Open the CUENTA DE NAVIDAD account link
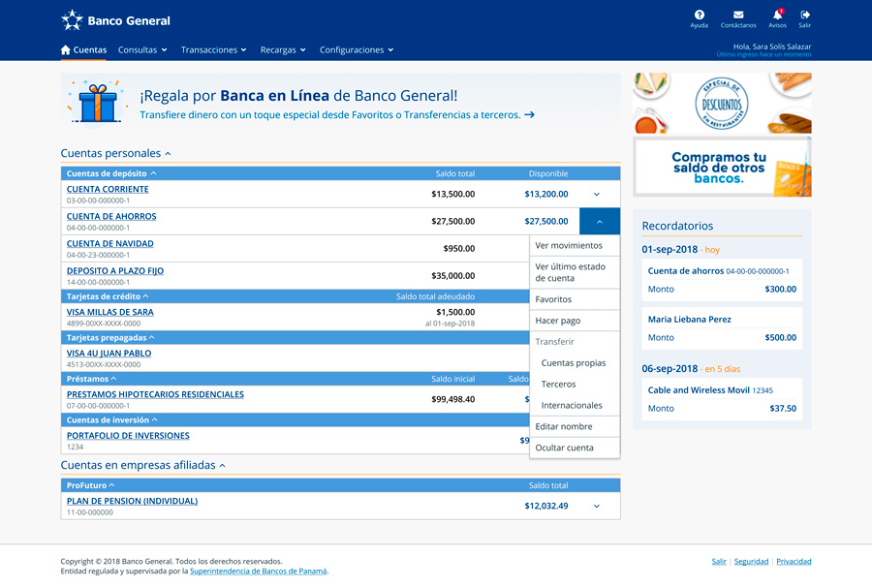Screen dimensions: 872x588 point(110,243)
